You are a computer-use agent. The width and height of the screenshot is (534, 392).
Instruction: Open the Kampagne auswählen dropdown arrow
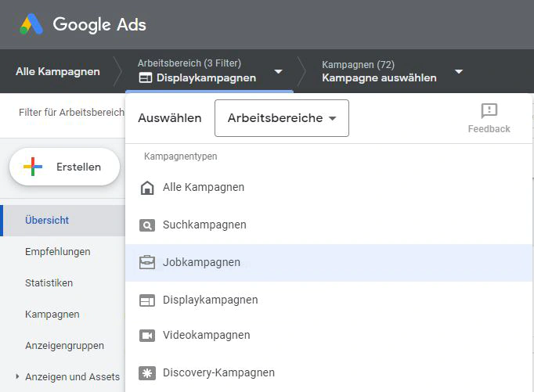coord(459,71)
